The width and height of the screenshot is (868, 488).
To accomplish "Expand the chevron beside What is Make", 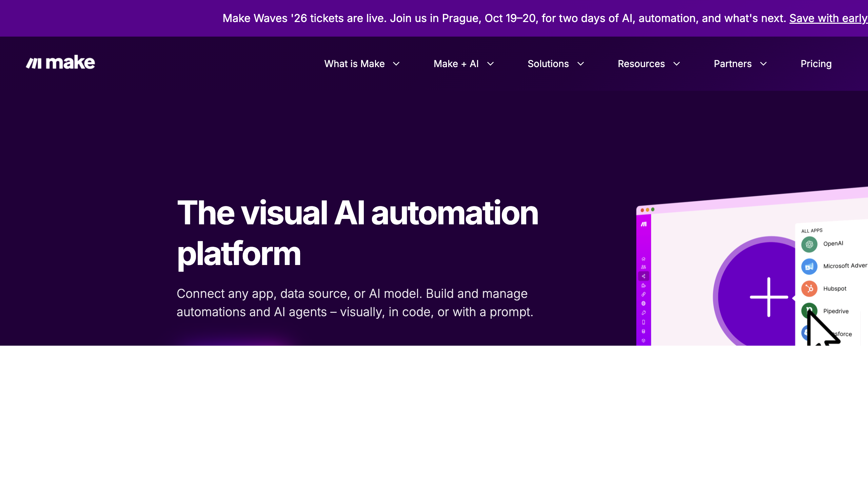I will tap(396, 64).
